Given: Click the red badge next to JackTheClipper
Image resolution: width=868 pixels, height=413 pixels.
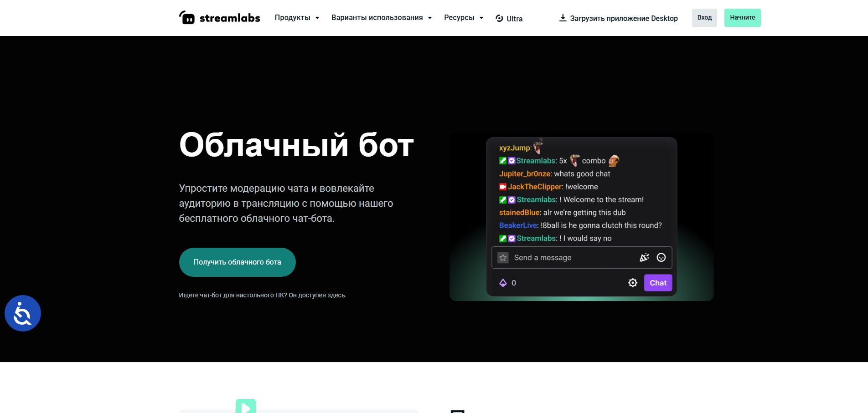Looking at the screenshot, I should click(503, 187).
